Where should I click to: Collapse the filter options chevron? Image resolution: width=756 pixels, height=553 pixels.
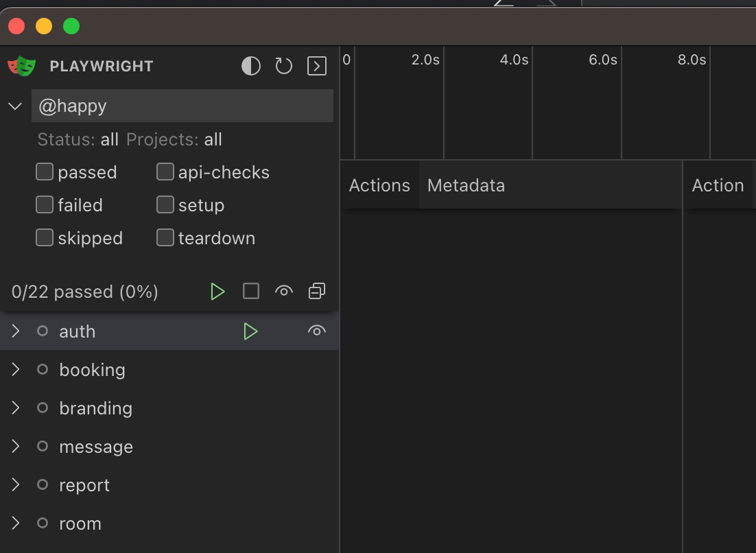(x=15, y=106)
